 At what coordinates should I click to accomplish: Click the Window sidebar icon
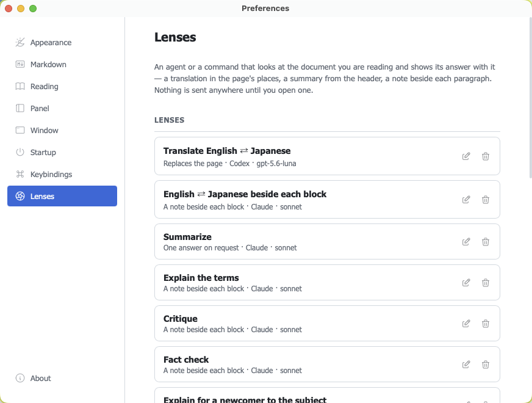(20, 131)
